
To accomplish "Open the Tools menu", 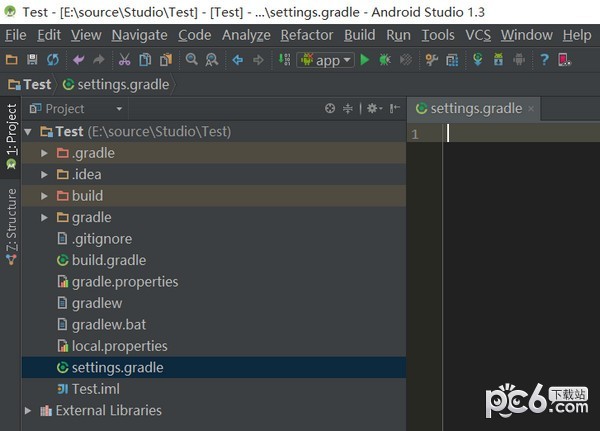I will (438, 35).
